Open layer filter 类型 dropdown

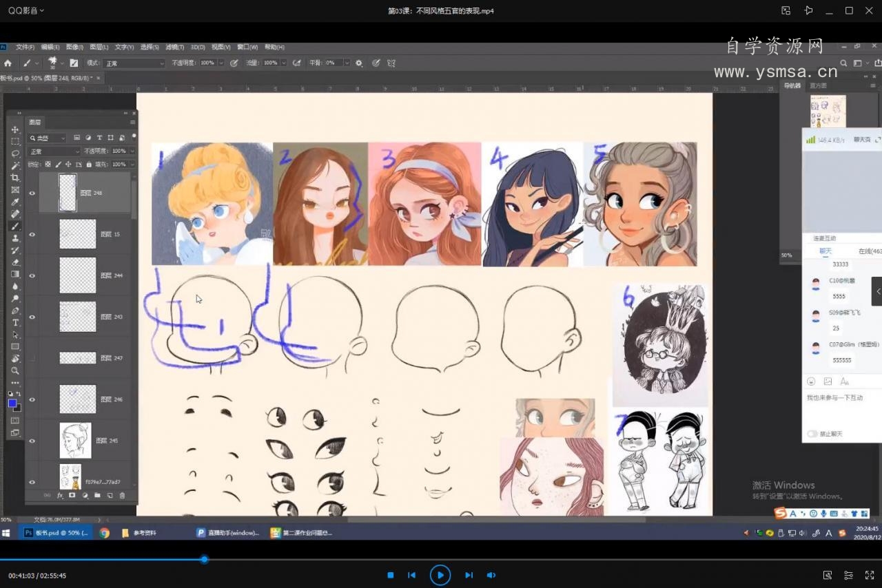point(48,138)
